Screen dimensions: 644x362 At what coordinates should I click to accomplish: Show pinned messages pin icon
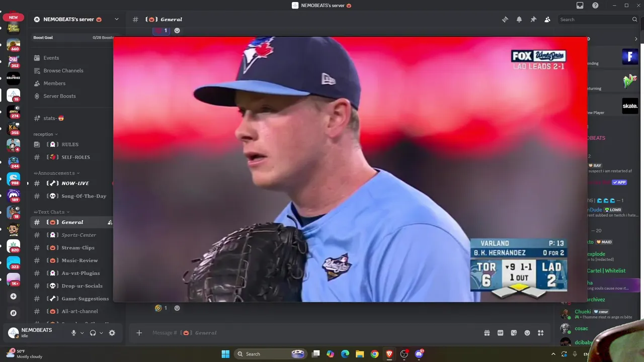[x=533, y=20]
